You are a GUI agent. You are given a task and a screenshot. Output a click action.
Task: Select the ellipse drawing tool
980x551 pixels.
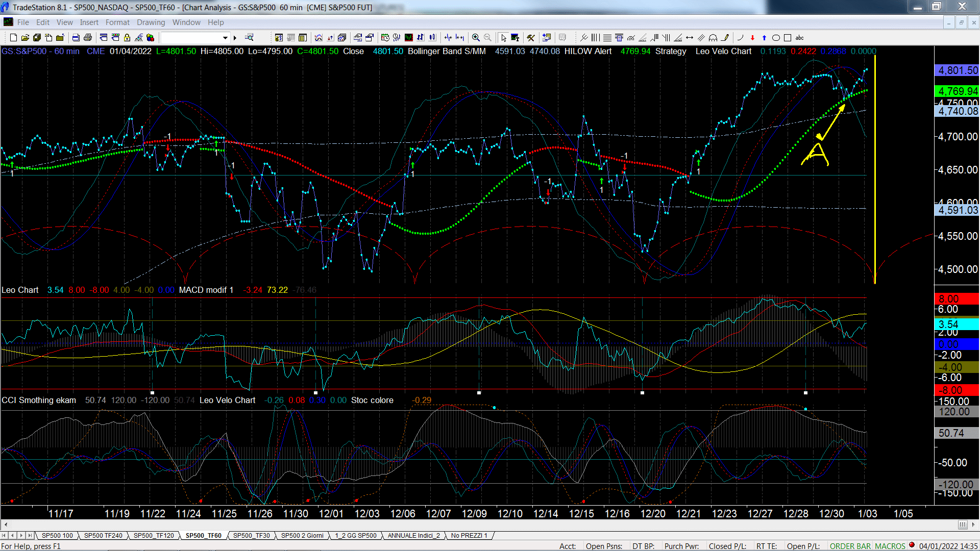click(x=776, y=38)
